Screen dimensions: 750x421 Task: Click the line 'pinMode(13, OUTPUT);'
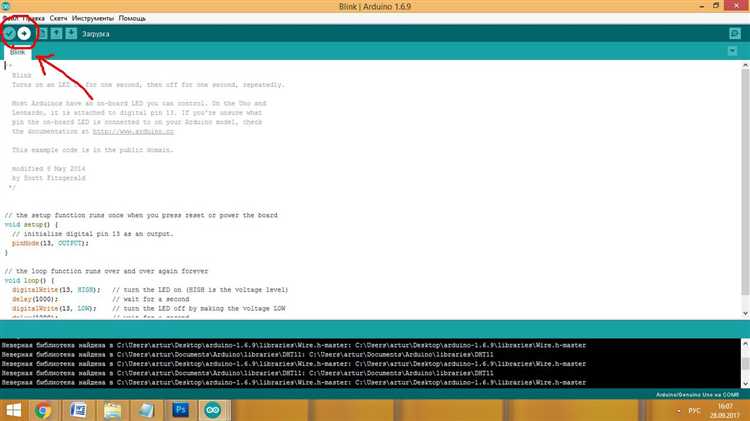pyautogui.click(x=50, y=244)
